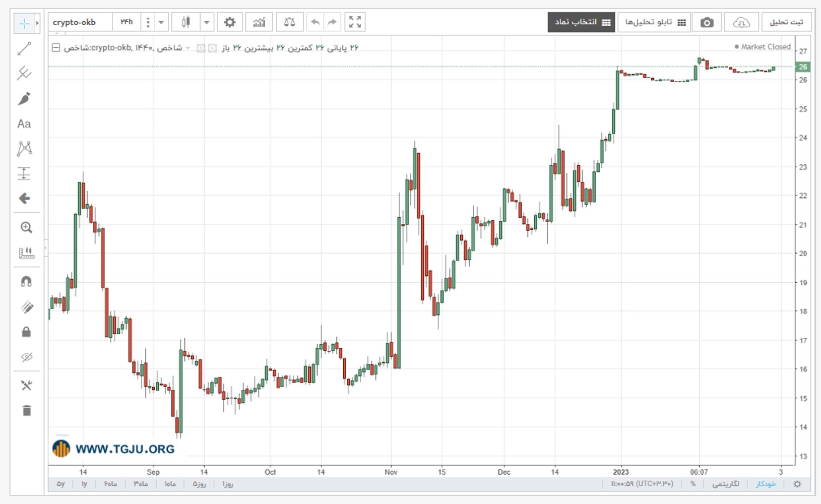Toggle stay in drawing mode pencil
This screenshot has width=821, height=504.
click(x=26, y=307)
